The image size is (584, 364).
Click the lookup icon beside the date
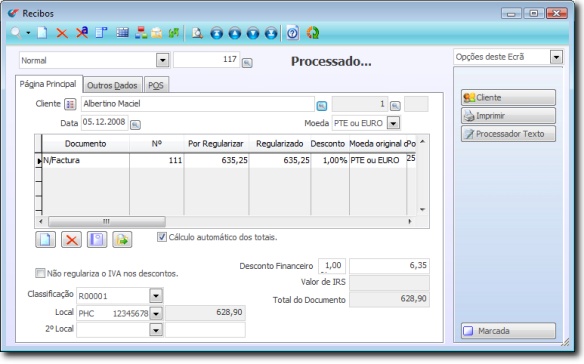pos(135,124)
